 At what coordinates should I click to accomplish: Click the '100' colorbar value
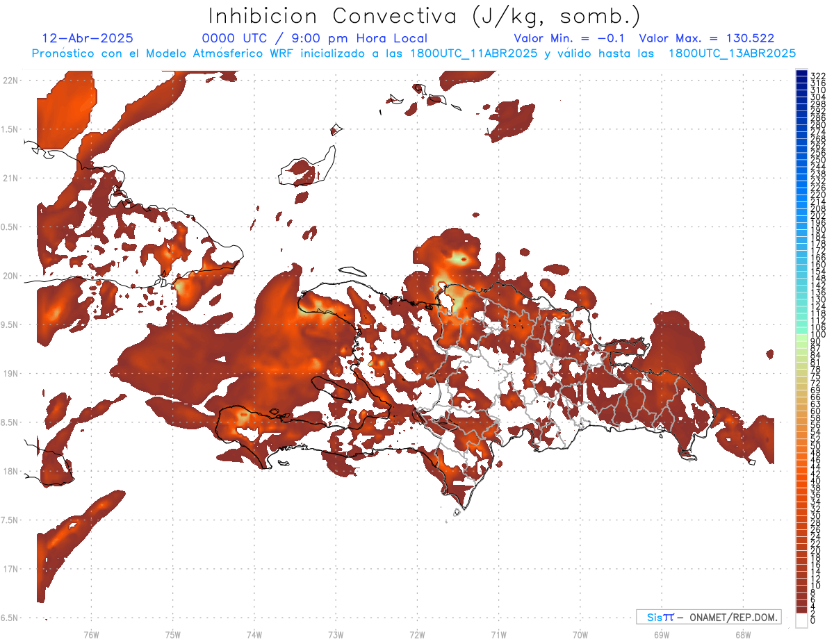818,335
